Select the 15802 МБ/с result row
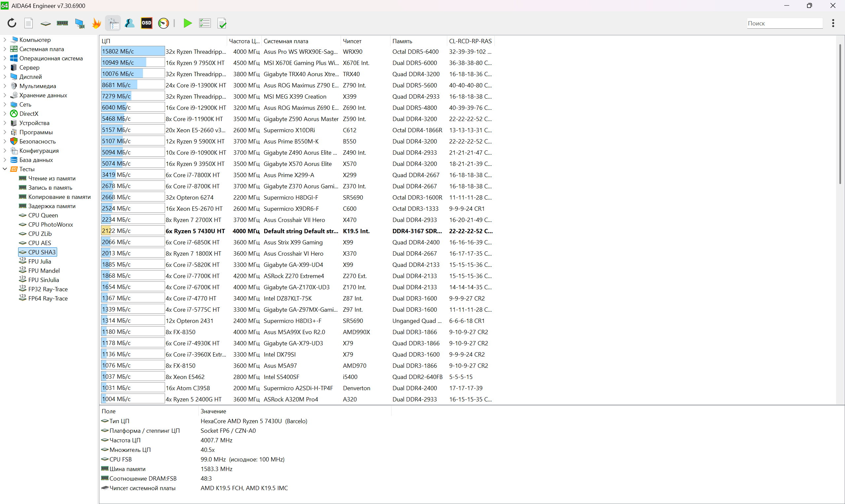The height and width of the screenshot is (504, 845). point(297,51)
